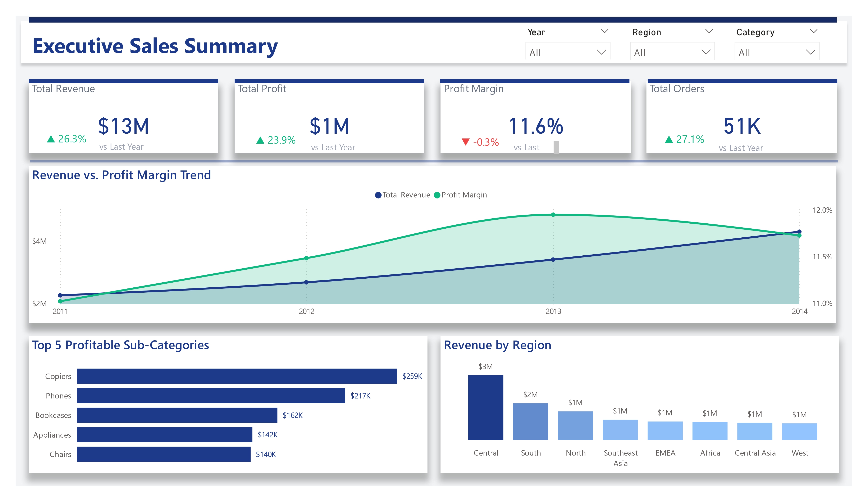Select the Profit Margin legend label
868x502 pixels.
point(464,195)
